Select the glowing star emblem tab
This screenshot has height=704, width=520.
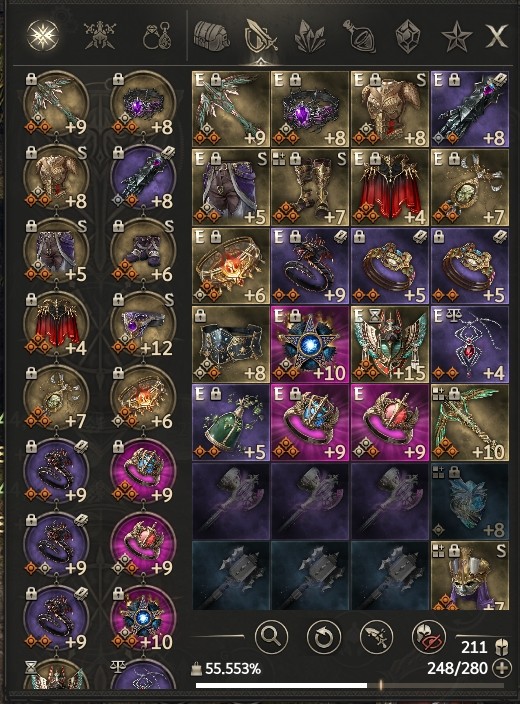[43, 35]
